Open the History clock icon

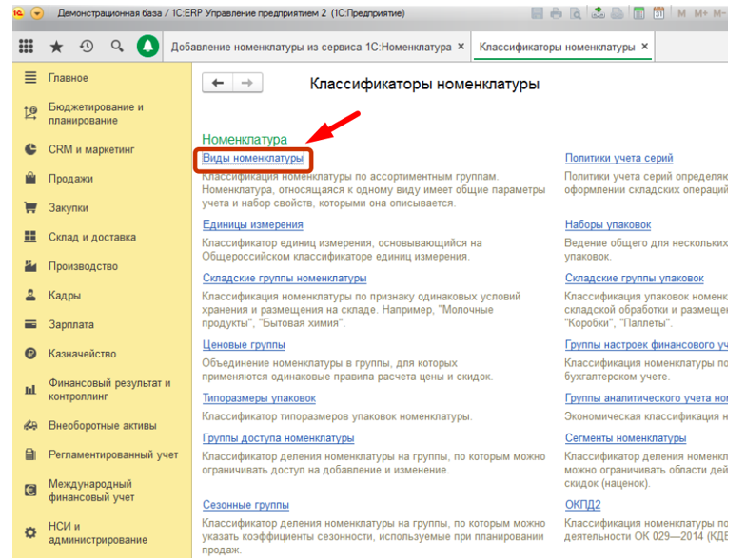87,47
